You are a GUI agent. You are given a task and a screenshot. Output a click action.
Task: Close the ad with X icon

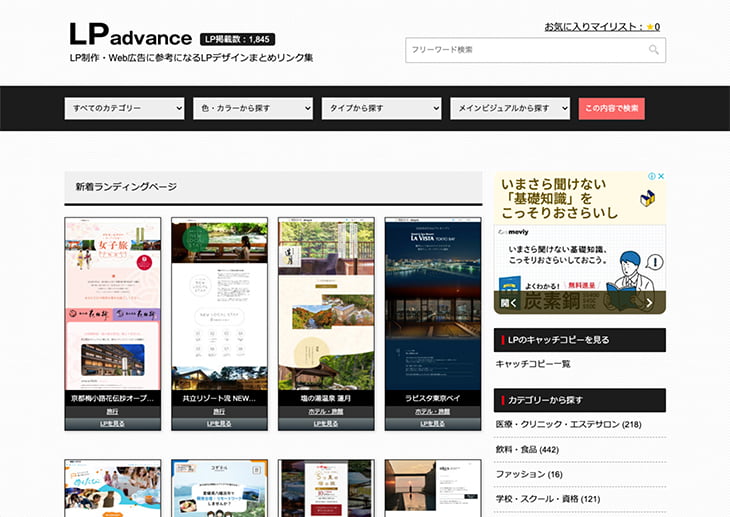[x=661, y=177]
